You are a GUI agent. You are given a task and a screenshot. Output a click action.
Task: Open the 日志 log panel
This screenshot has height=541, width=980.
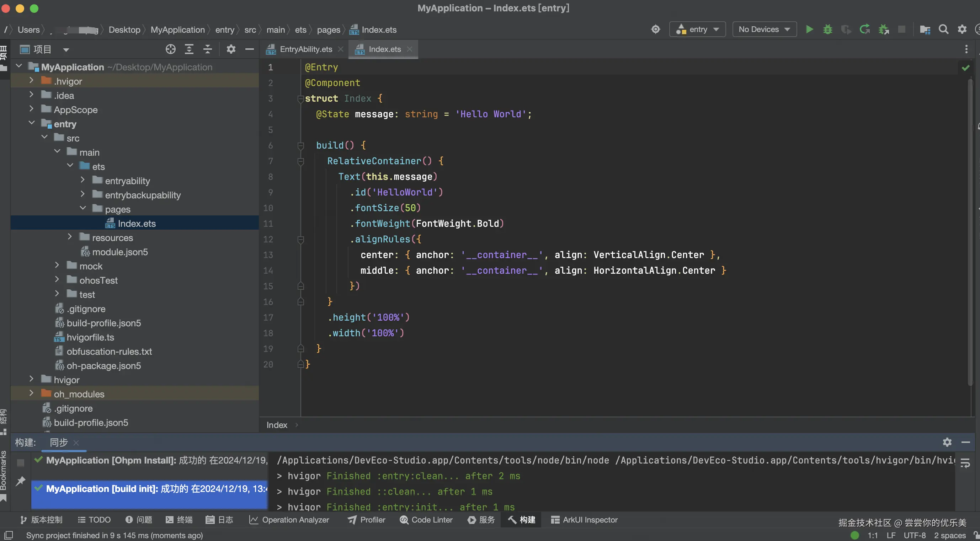(219, 520)
